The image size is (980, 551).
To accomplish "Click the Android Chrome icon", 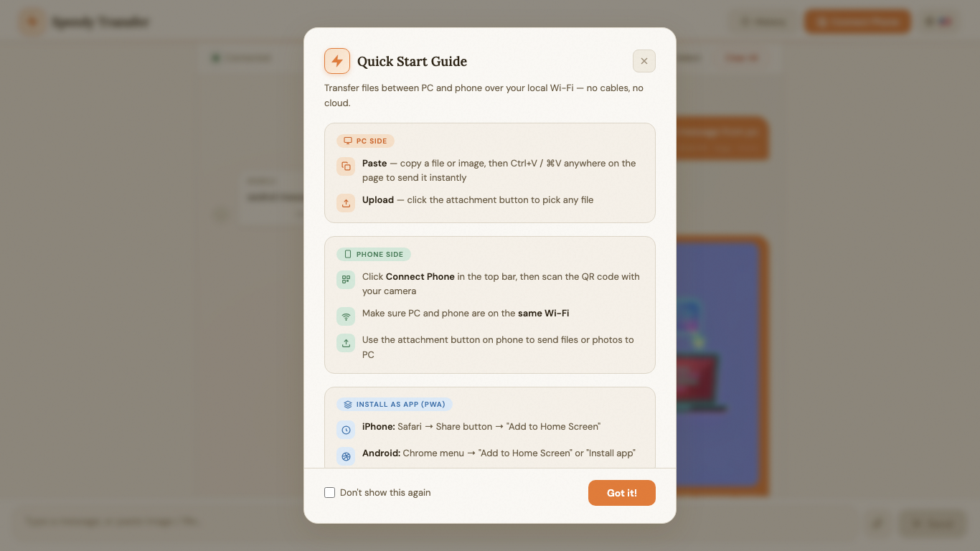I will point(346,456).
